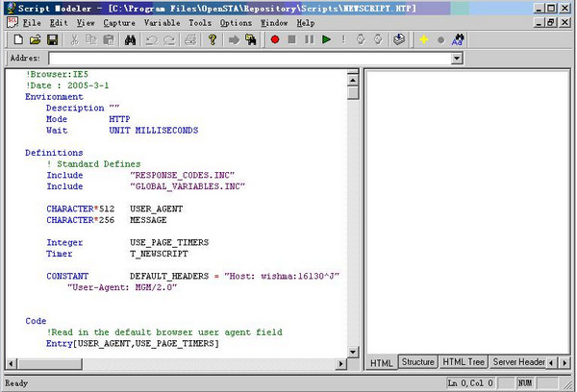Select the Server Header tab
577x392 pixels.
[x=518, y=362]
